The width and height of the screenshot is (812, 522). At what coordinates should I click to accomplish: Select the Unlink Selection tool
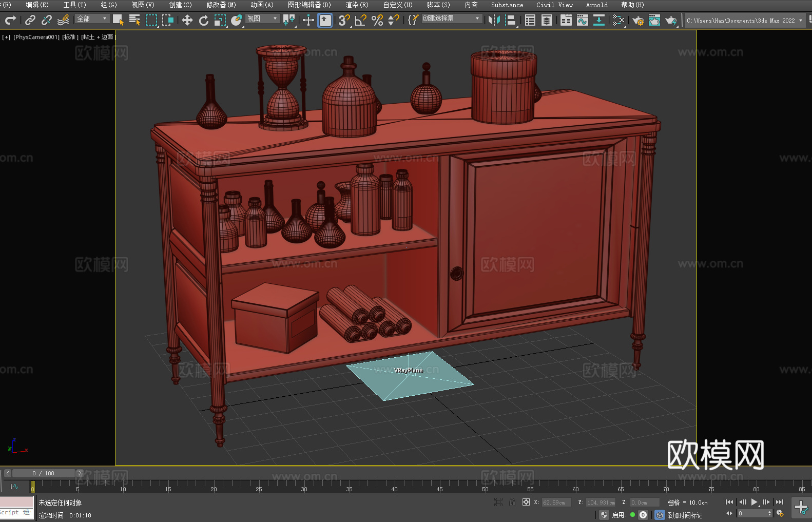pyautogui.click(x=47, y=20)
